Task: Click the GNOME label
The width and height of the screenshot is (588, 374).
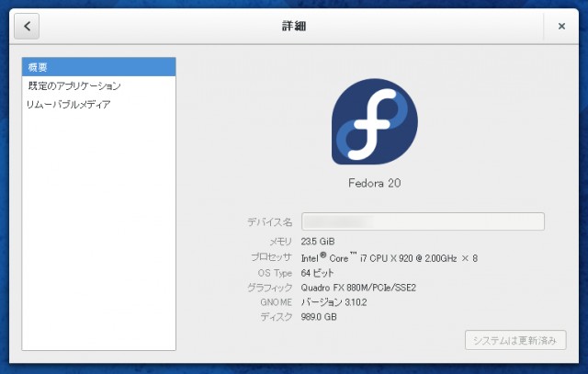Action: (x=276, y=302)
